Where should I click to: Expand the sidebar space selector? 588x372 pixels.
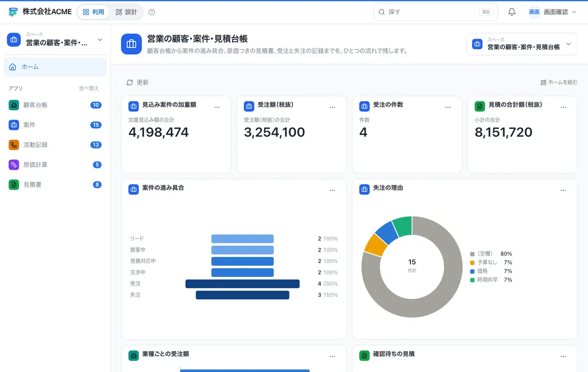(x=55, y=40)
